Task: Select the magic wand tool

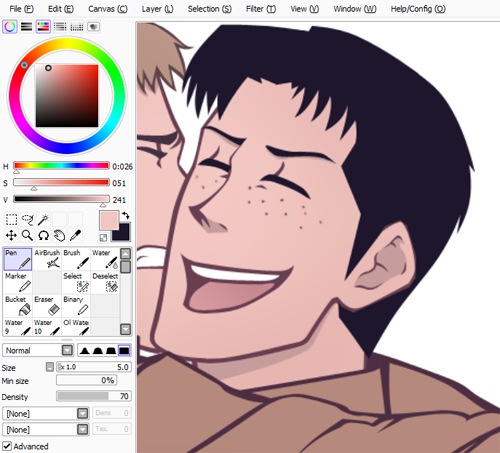Action: pos(43,220)
